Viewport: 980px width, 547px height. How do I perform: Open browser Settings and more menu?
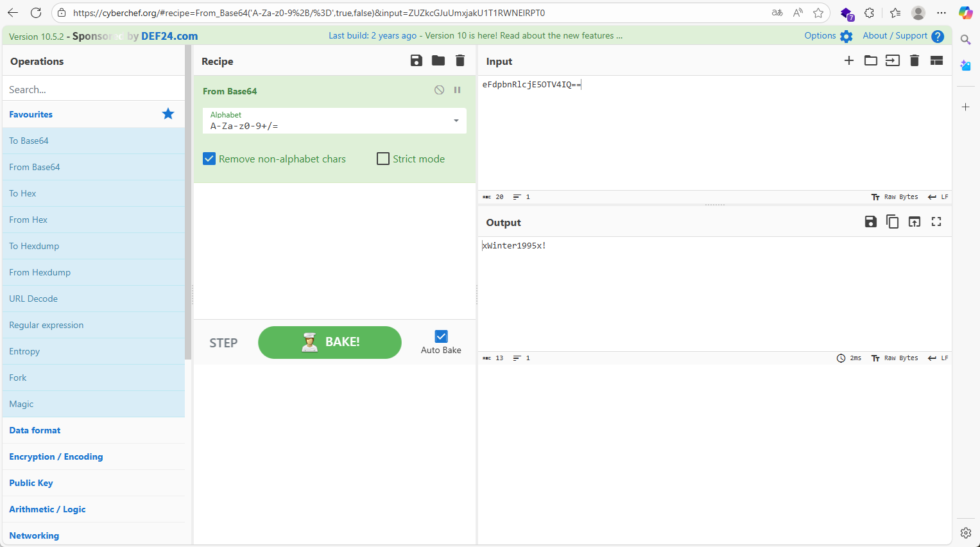click(941, 13)
